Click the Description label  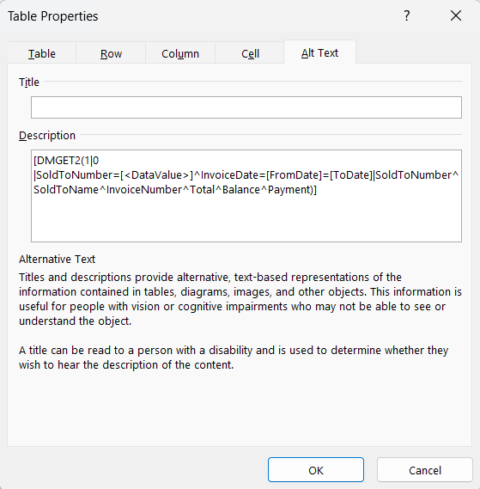47,135
